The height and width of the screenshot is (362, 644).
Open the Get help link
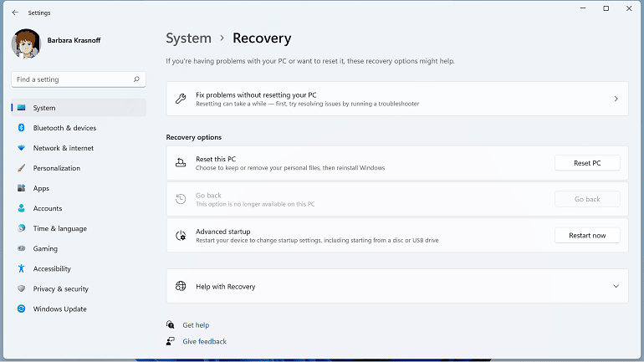pos(196,324)
